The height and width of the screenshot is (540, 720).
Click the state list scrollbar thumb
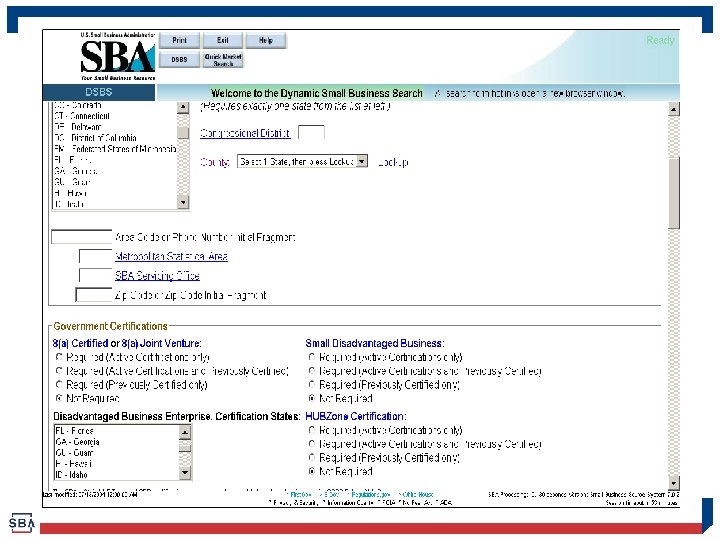(183, 132)
